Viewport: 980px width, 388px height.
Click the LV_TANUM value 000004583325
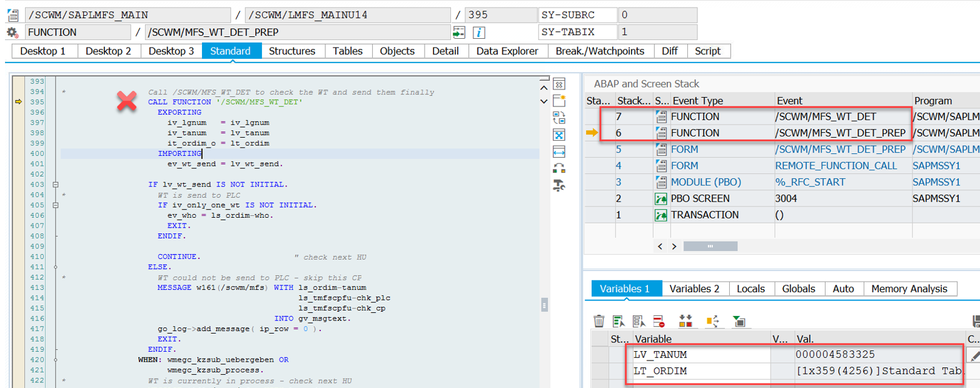(836, 355)
